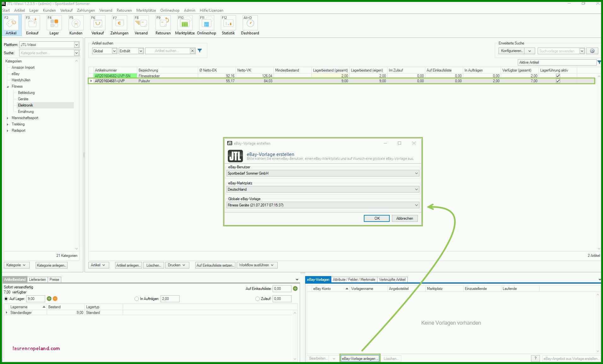Open the Plattform JTL-Wawi dropdown
Image resolution: width=603 pixels, height=364 pixels.
coord(76,45)
